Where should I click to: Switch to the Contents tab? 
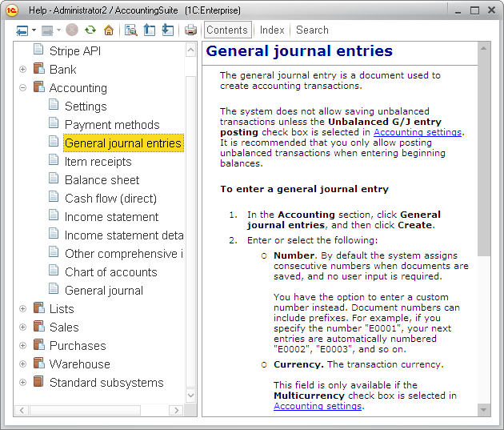tap(227, 30)
